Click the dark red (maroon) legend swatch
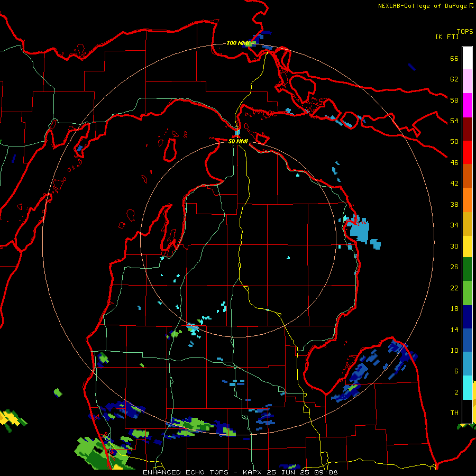 click(x=467, y=129)
